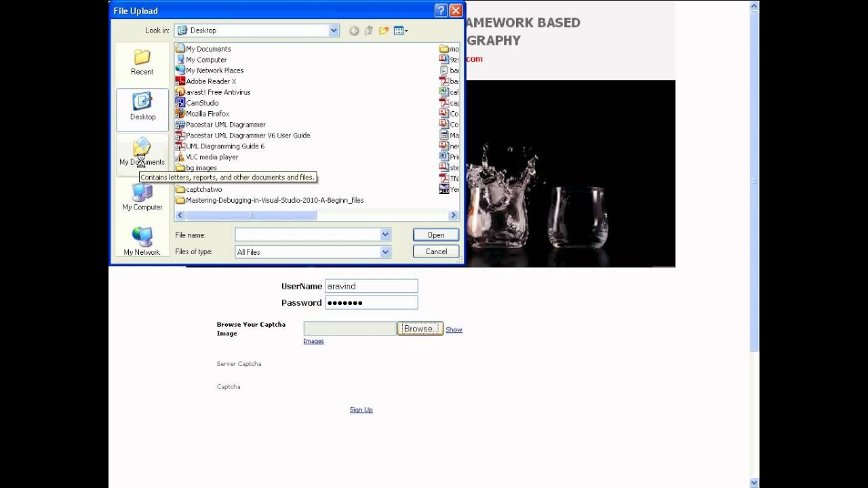The height and width of the screenshot is (488, 868).
Task: Click the Show Images link
Action: (454, 329)
